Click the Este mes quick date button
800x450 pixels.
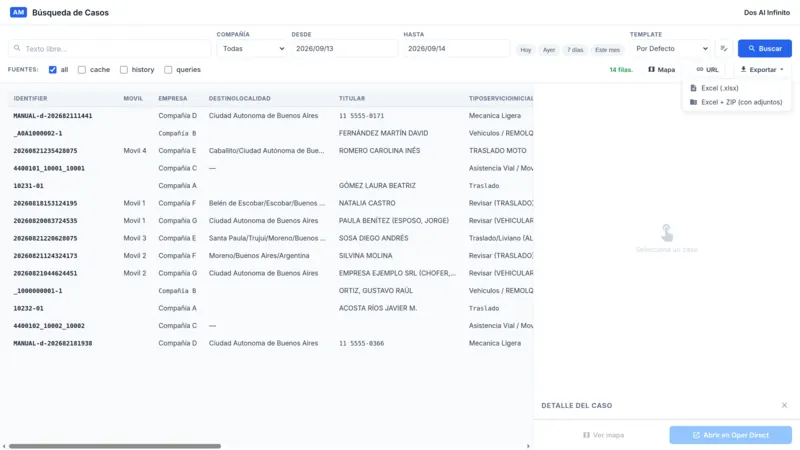click(607, 49)
